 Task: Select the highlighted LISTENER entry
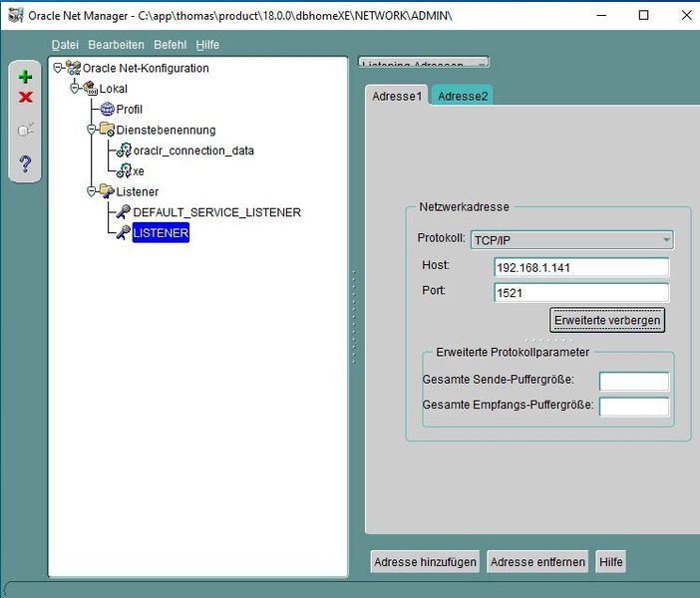tap(161, 232)
